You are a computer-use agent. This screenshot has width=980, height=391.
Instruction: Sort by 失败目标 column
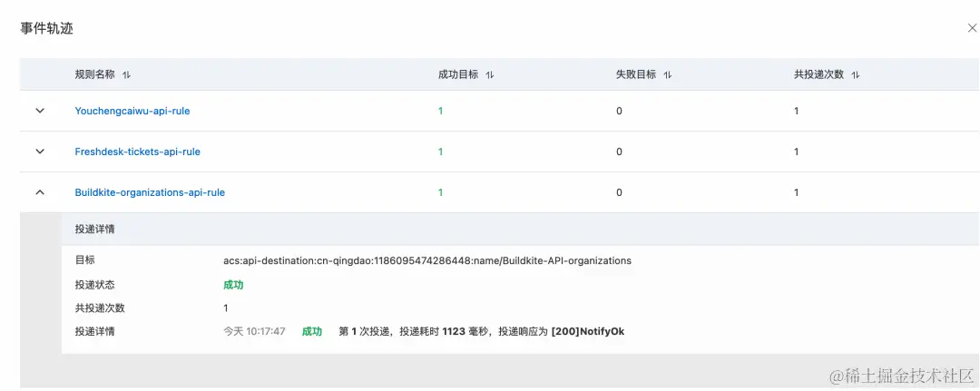click(x=668, y=74)
